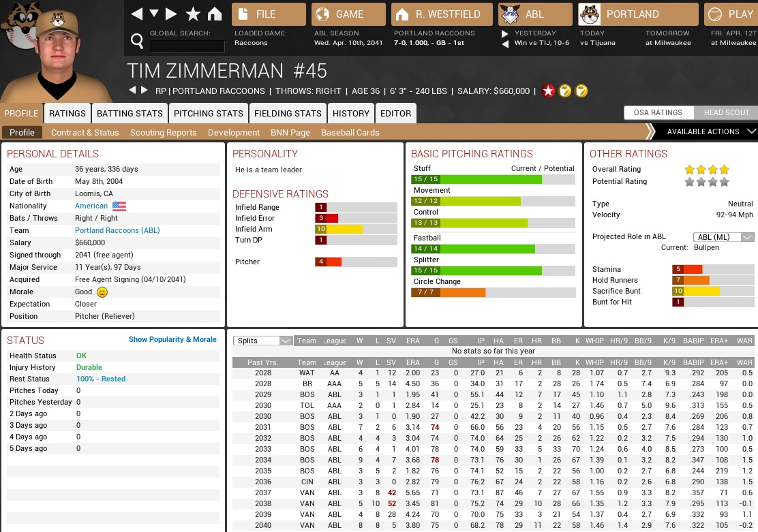Click the Stuff 15/15 rating bar

(493, 179)
